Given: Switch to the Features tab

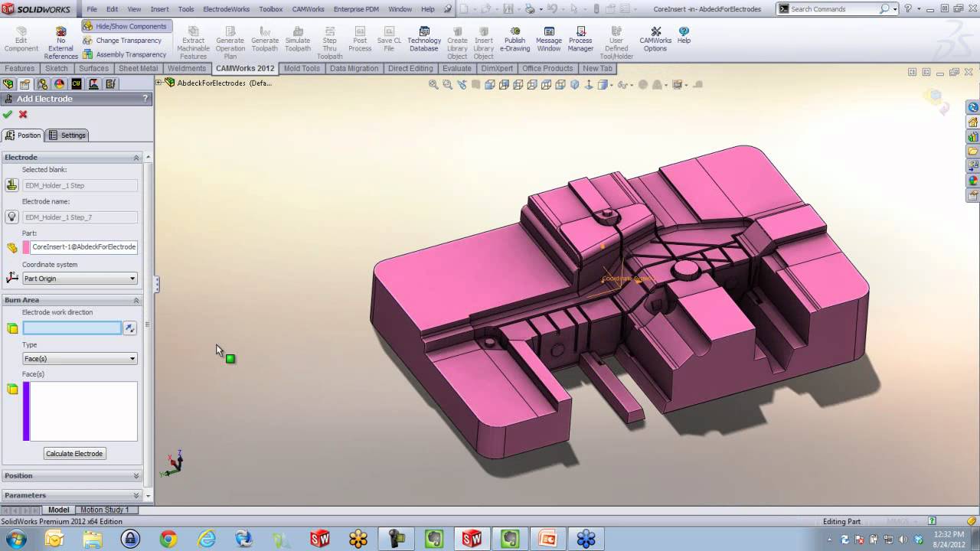Looking at the screenshot, I should [x=20, y=69].
